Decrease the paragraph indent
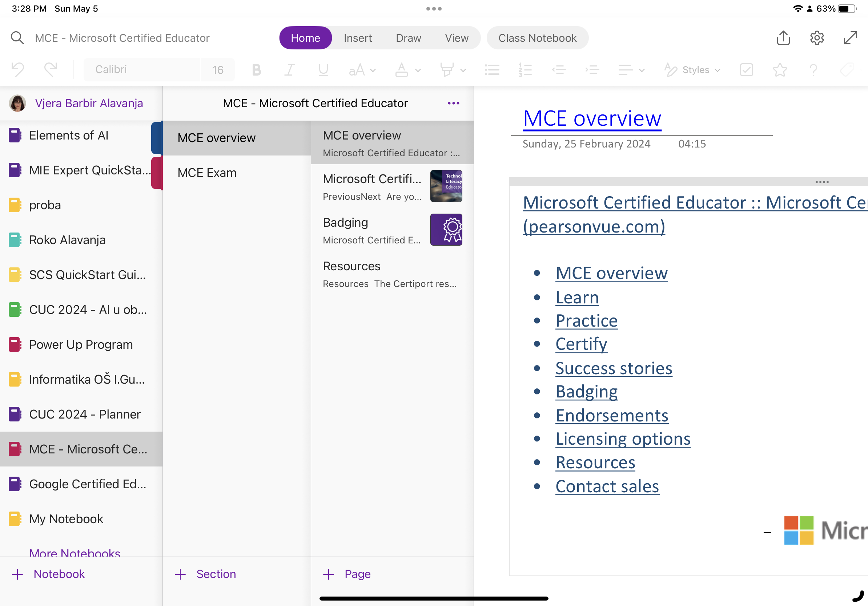This screenshot has height=606, width=868. pos(558,70)
